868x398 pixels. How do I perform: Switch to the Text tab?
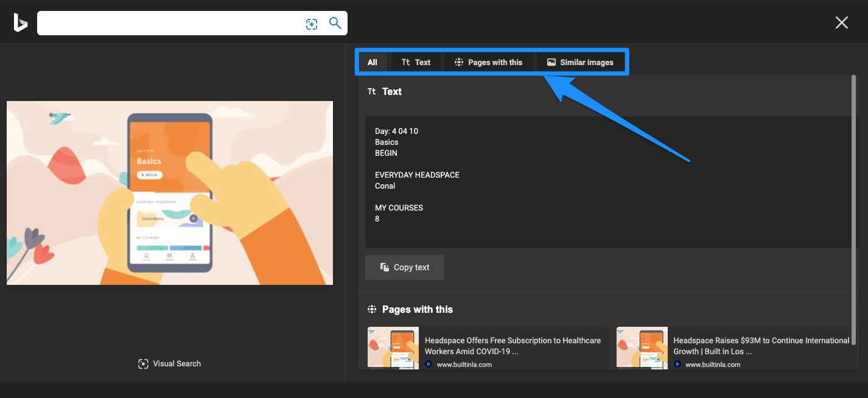tap(416, 62)
